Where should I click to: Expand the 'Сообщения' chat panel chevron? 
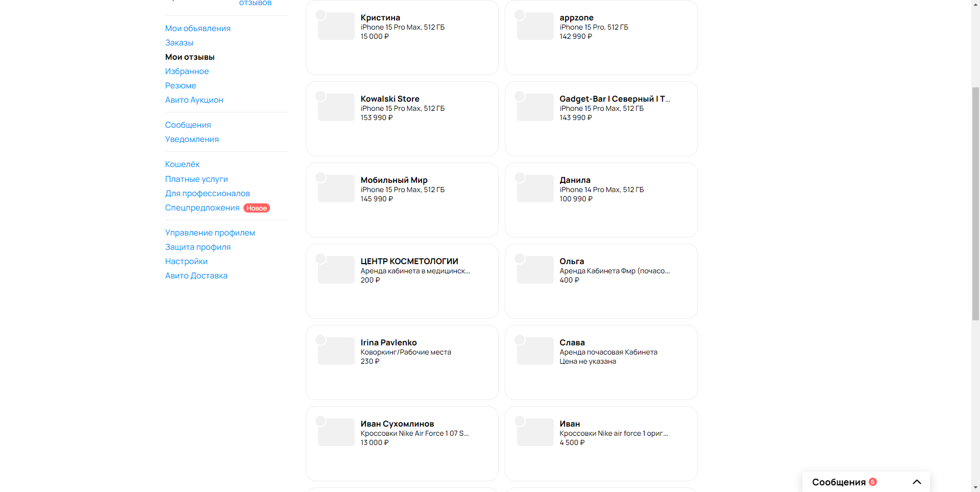tap(917, 482)
